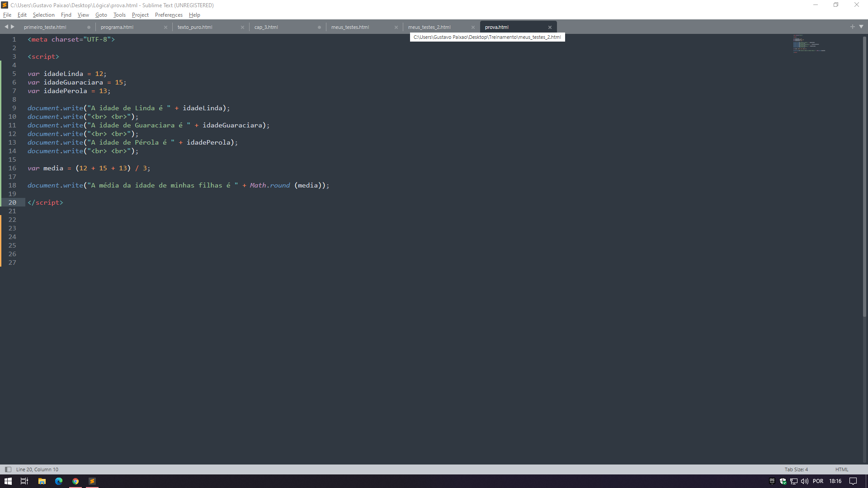Image resolution: width=868 pixels, height=488 pixels.
Task: Click the minimap code preview
Action: (809, 43)
